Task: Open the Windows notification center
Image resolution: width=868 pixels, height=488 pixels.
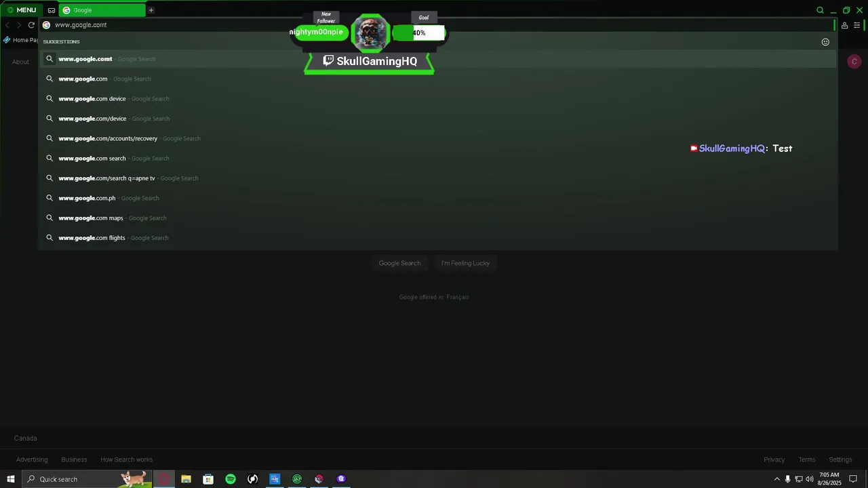Action: [x=854, y=479]
